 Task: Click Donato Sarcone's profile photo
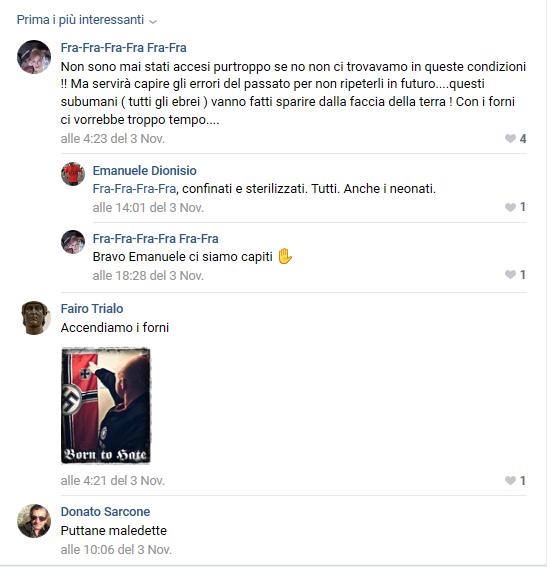tap(34, 521)
